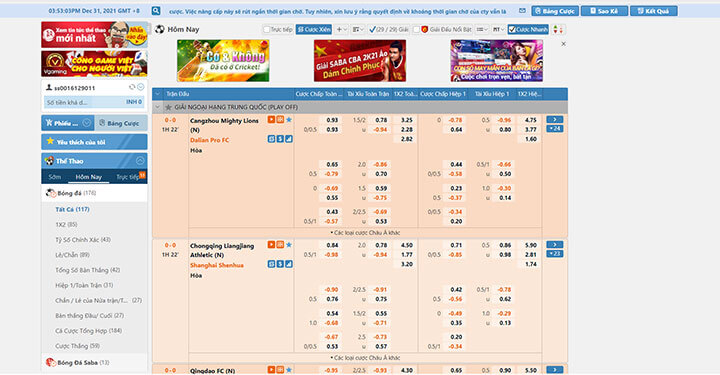
Task: Click the Kết Quả button
Action: 653,11
